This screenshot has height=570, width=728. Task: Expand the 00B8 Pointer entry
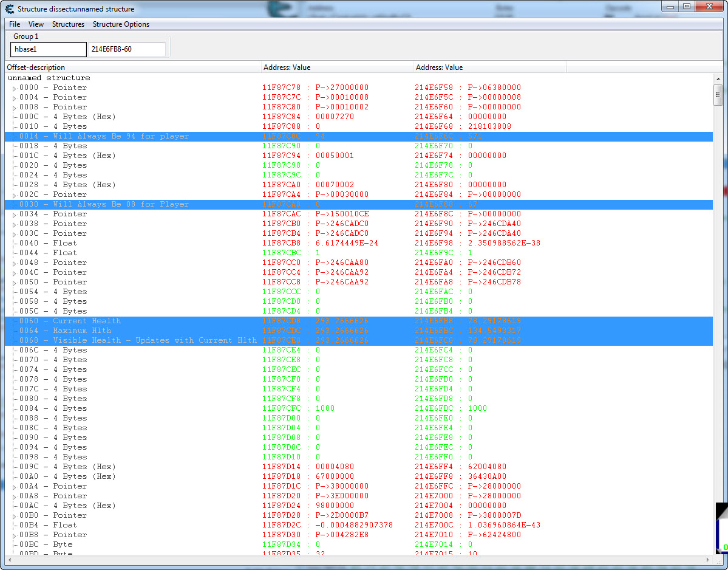[x=15, y=535]
